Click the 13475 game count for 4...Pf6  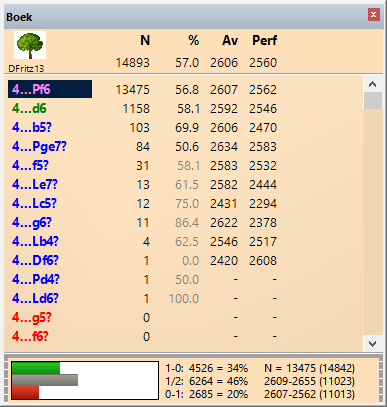pyautogui.click(x=133, y=89)
